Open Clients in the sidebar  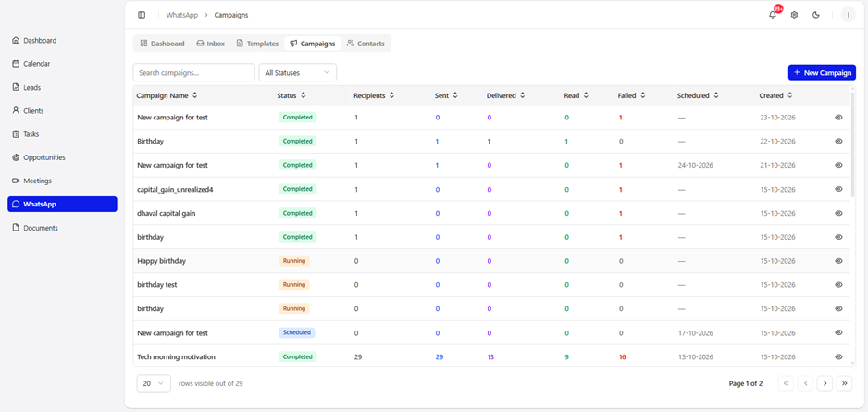[x=62, y=111]
